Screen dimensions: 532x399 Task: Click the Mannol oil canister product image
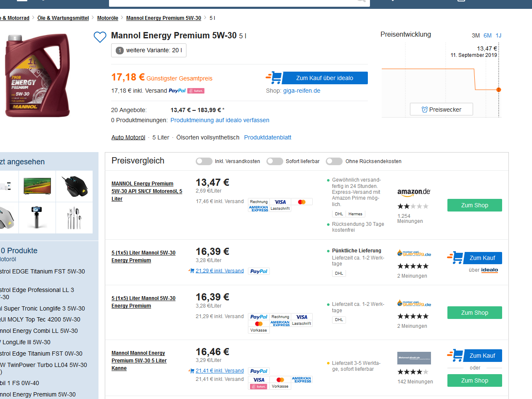point(37,75)
